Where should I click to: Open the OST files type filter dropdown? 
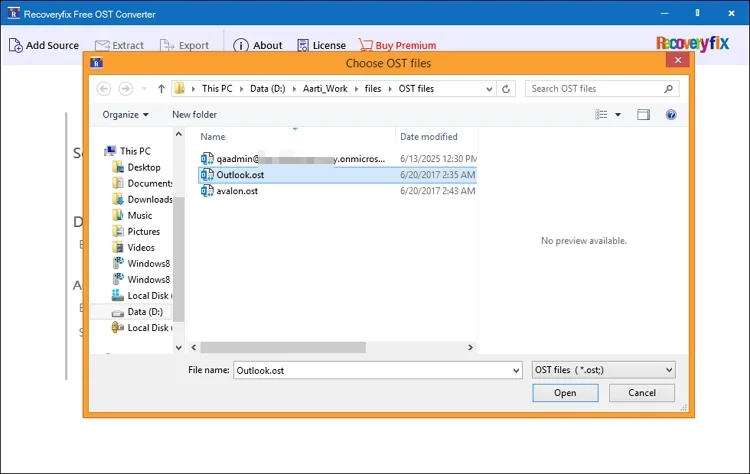click(x=604, y=370)
